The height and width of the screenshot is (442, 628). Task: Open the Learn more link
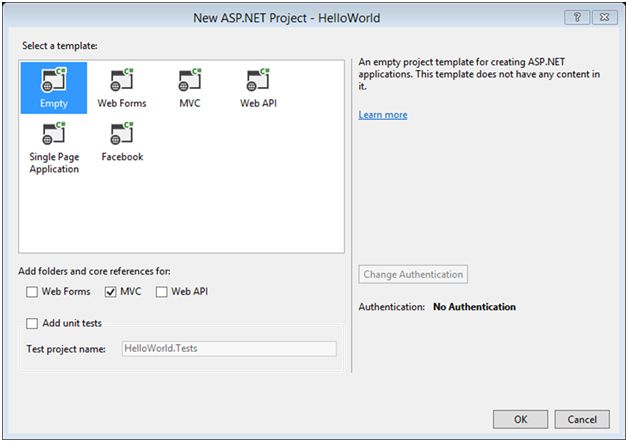click(383, 115)
